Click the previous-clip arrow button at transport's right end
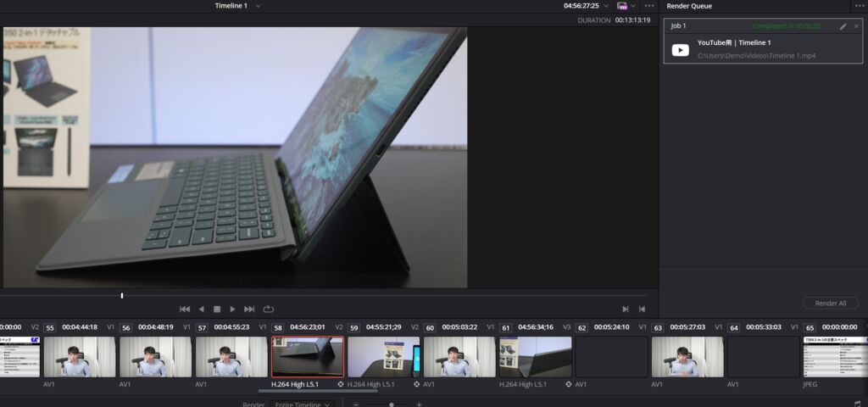The height and width of the screenshot is (407, 868). point(643,309)
